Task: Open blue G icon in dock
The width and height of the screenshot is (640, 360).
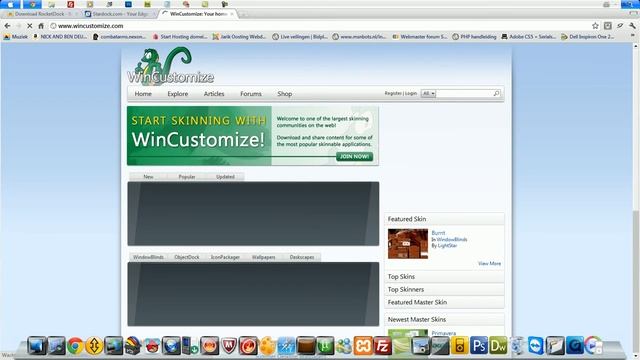Action: 574,346
